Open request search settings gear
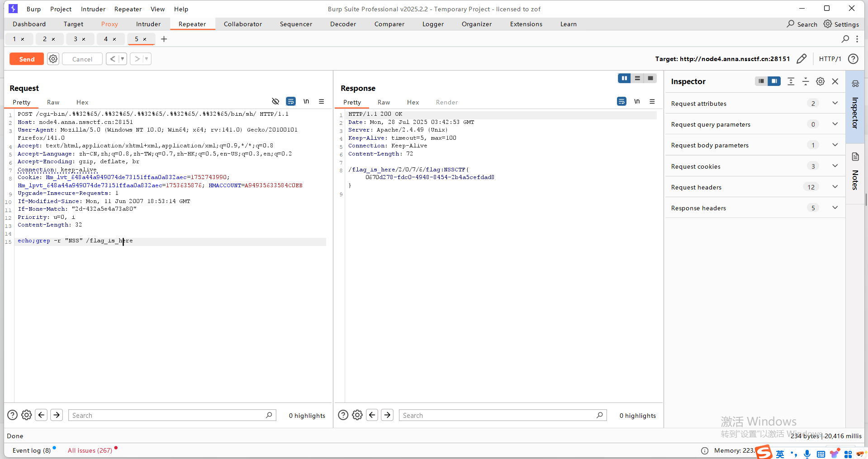Screen dimensions: 868x459 (27, 415)
